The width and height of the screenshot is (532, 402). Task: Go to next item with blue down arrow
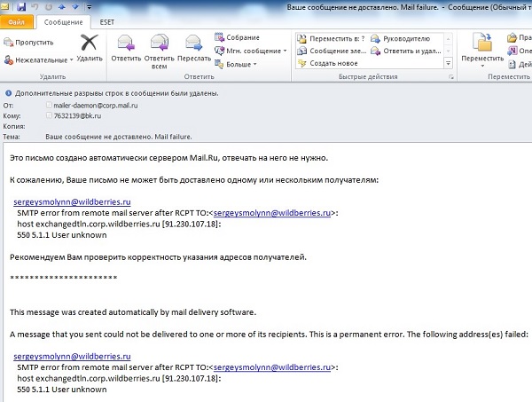click(75, 6)
